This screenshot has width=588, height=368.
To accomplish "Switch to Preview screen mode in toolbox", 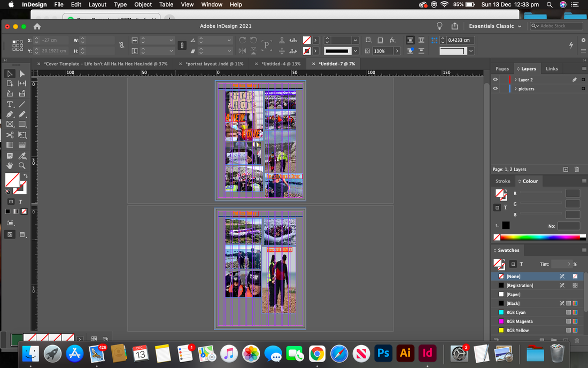I will [22, 234].
